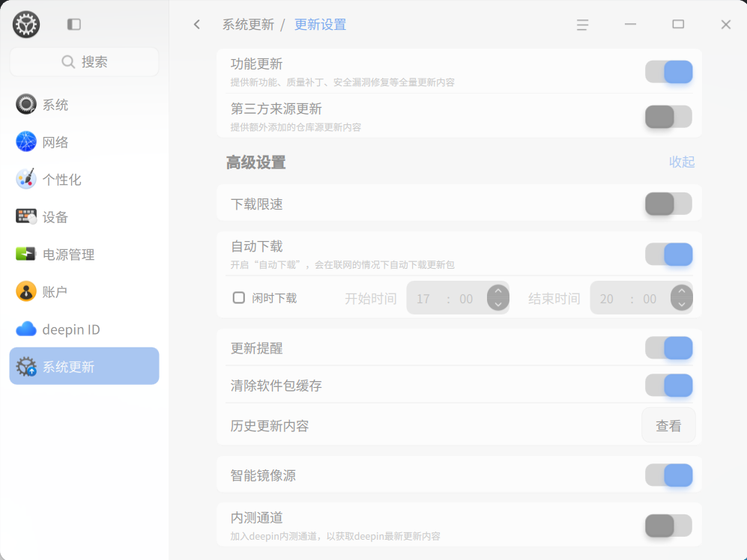Click the 个性化 paint palette icon
The width and height of the screenshot is (747, 560).
point(25,179)
